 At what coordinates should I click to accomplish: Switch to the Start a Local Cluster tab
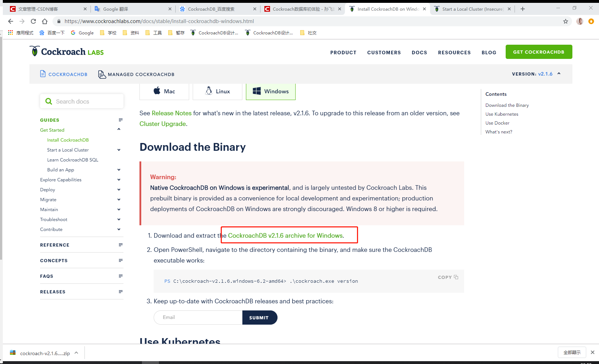(x=472, y=9)
